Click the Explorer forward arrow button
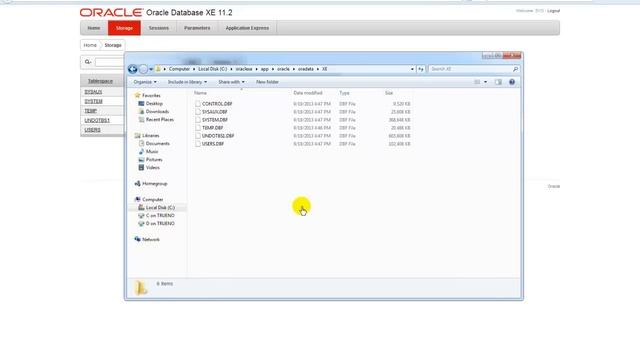 [143, 69]
